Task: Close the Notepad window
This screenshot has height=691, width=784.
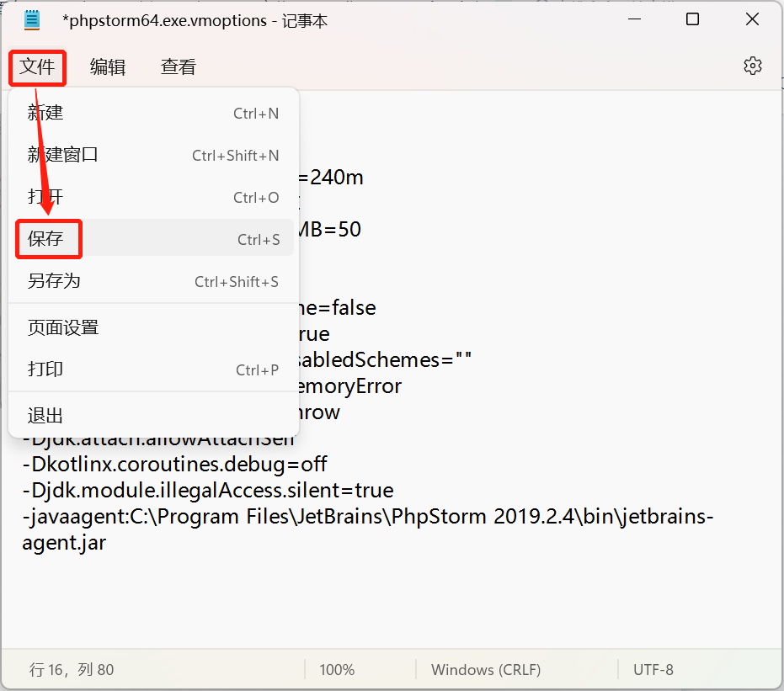Action: [752, 19]
